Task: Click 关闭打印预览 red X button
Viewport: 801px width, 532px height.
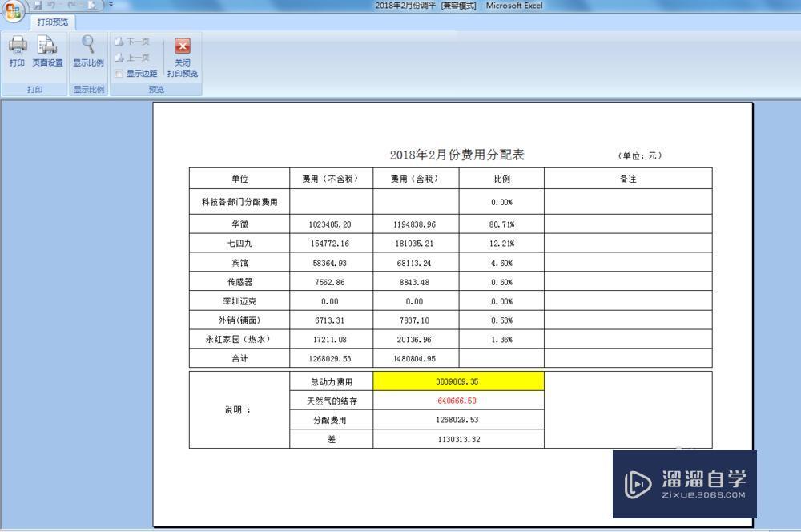Action: [183, 57]
